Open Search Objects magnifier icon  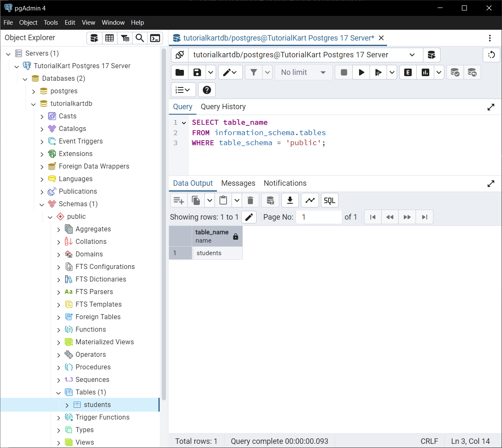pos(140,38)
